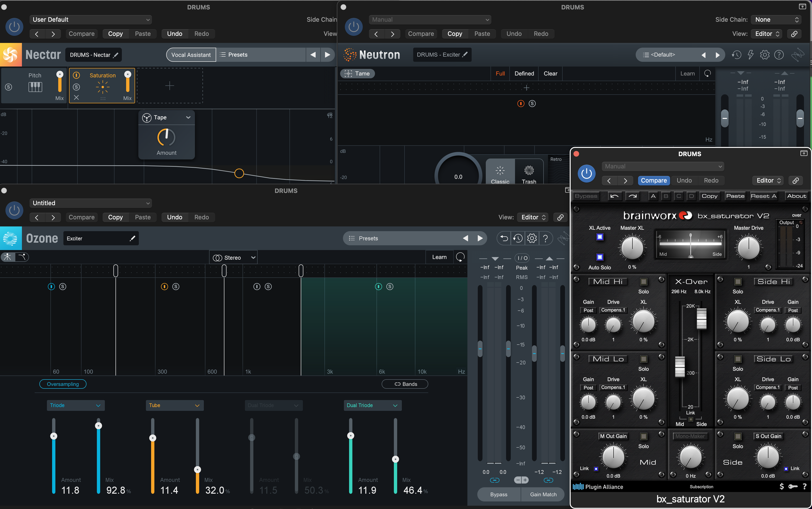Screen dimensions: 812x509
Task: Click Plugin Alliance dollar sign icon
Action: tap(782, 486)
